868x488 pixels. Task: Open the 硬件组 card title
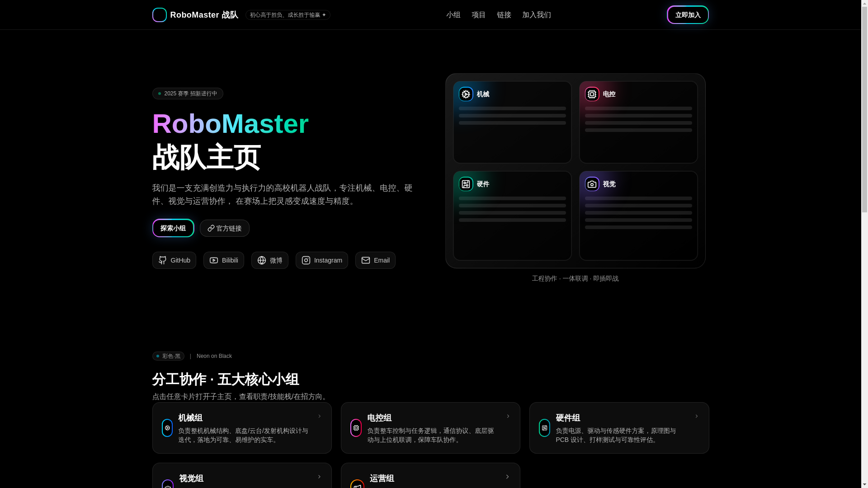coord(568,418)
